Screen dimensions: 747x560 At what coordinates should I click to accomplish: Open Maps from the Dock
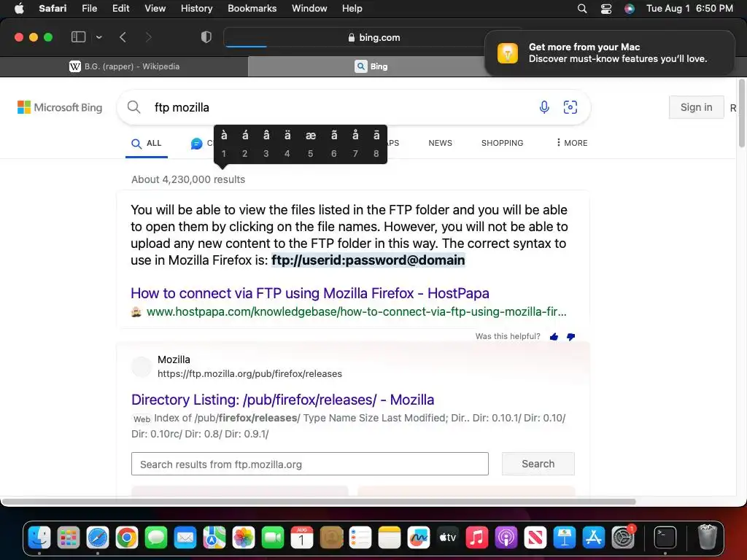pyautogui.click(x=214, y=537)
